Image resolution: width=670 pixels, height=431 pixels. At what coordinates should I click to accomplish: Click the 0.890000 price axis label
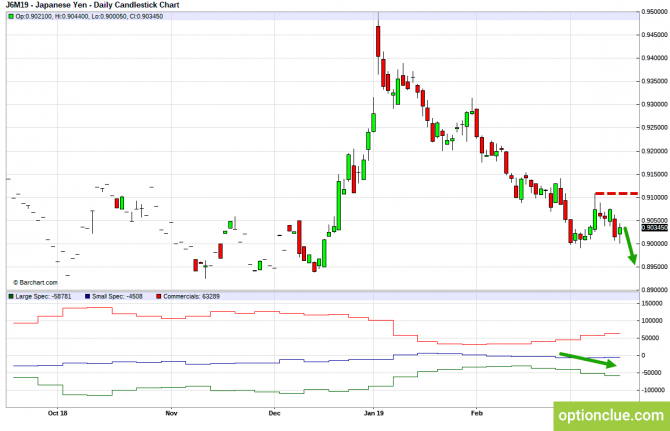click(x=654, y=290)
